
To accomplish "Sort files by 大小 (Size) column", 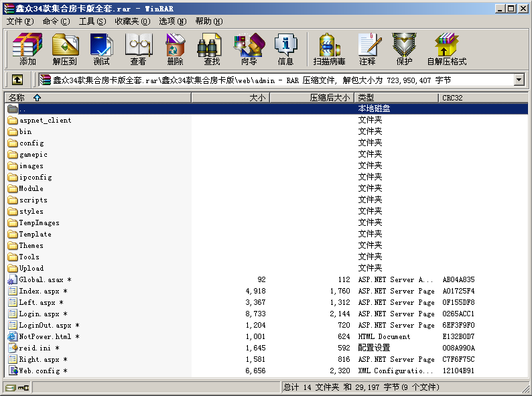I will (257, 98).
